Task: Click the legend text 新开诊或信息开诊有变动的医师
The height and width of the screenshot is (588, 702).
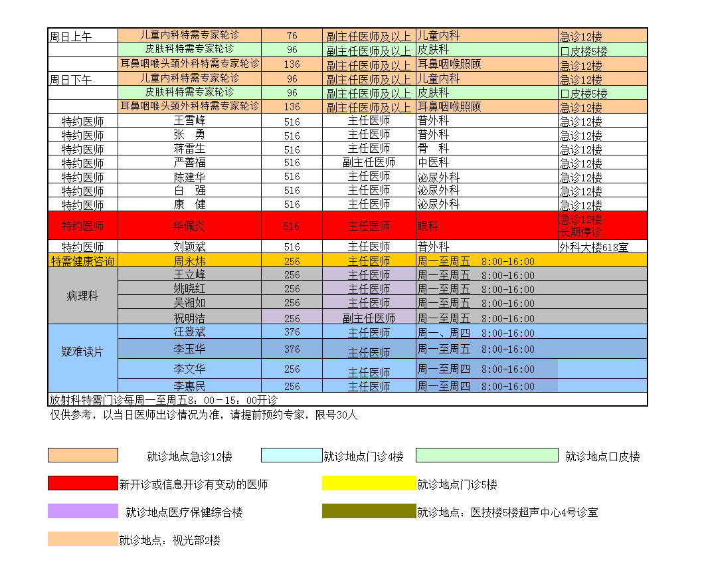Action: click(193, 484)
